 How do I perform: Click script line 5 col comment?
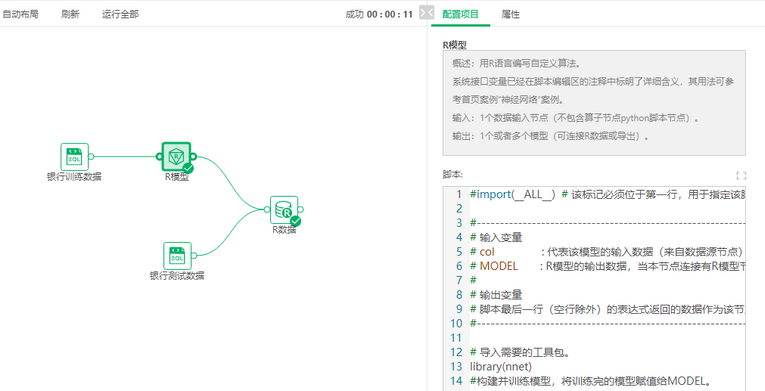point(607,252)
